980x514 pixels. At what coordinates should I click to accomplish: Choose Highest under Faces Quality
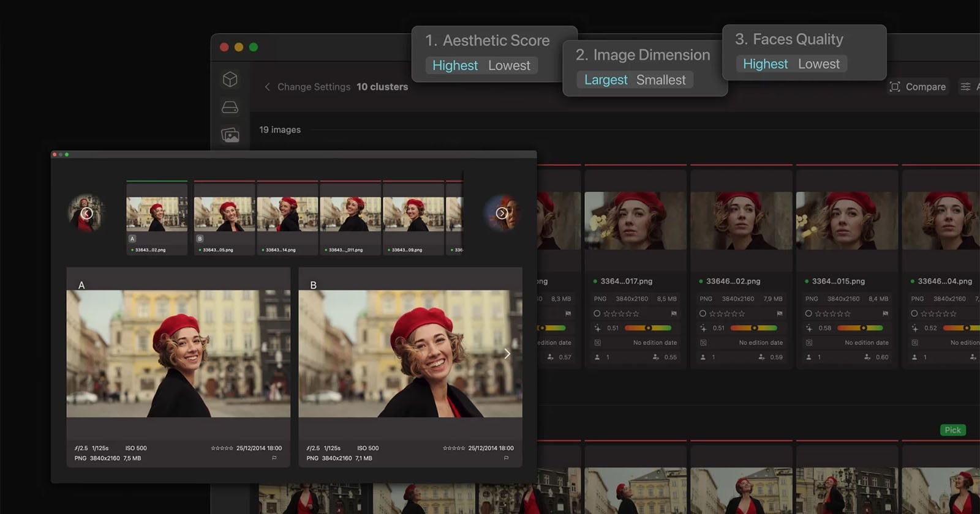[x=765, y=64]
